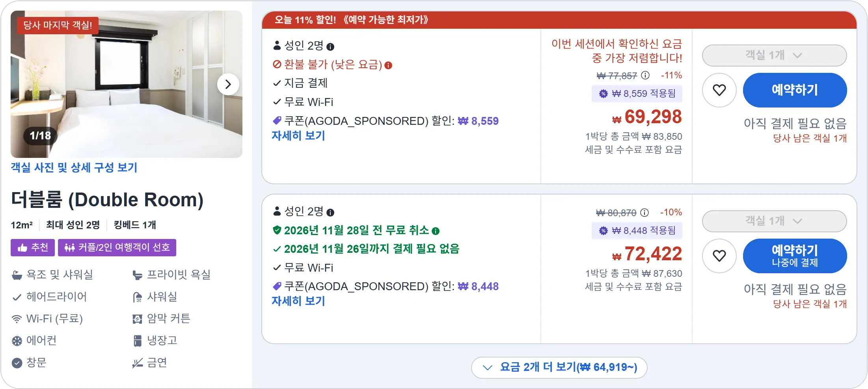Click 예약하기 나중에 결제 button
This screenshot has width=868, height=389.
click(x=795, y=256)
